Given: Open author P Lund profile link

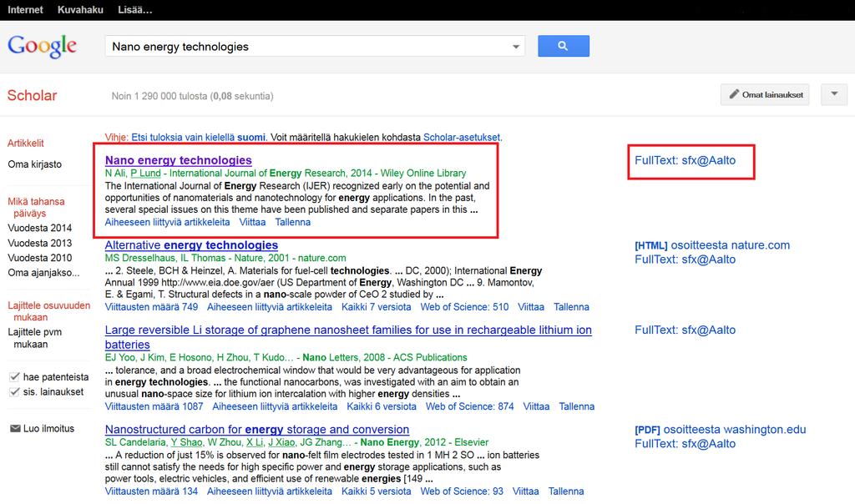Looking at the screenshot, I should pyautogui.click(x=145, y=174).
